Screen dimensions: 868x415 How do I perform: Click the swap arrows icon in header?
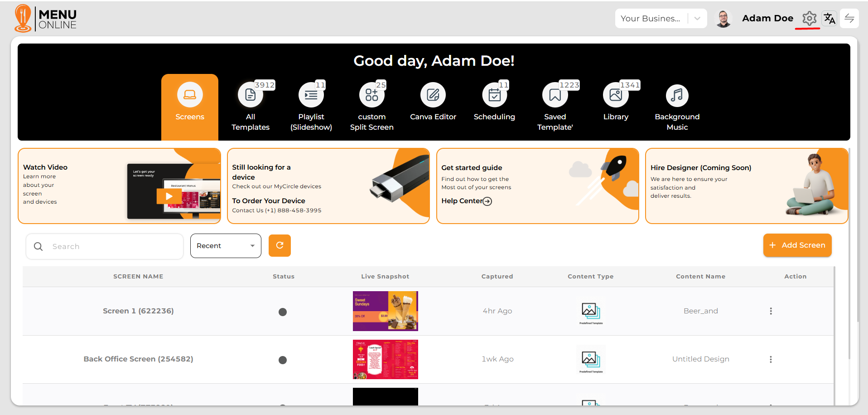coord(849,19)
